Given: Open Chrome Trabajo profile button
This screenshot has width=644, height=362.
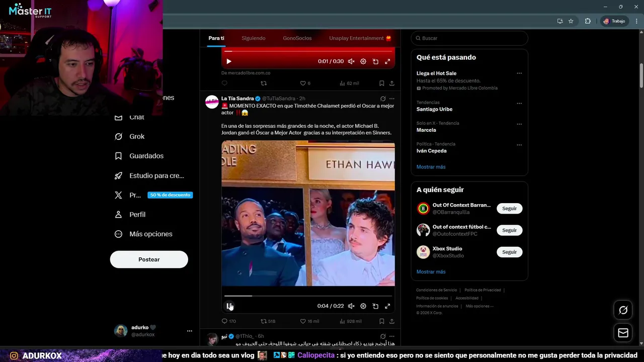Looking at the screenshot, I should tap(614, 21).
